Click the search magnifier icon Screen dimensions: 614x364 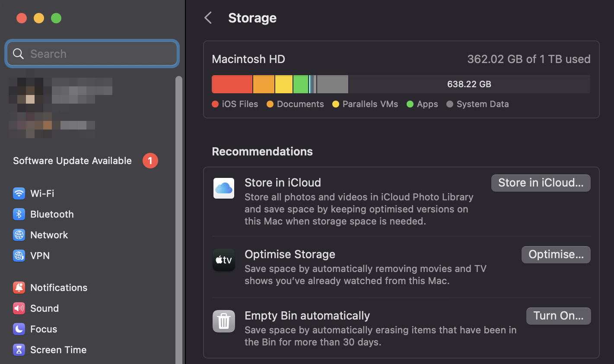(x=18, y=54)
